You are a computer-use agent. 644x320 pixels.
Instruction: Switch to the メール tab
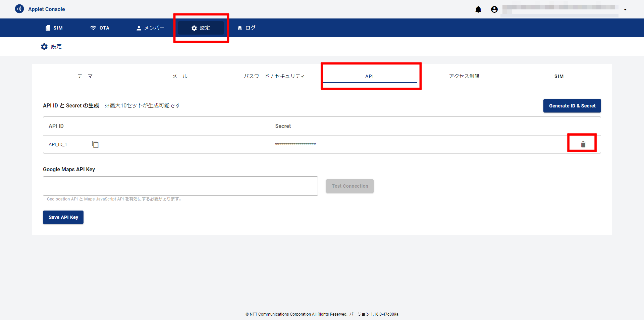tap(180, 76)
